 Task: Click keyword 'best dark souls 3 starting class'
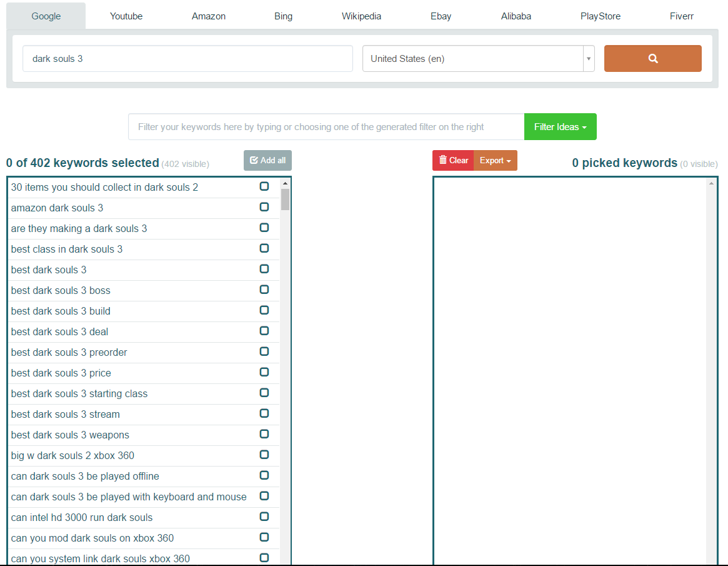79,393
